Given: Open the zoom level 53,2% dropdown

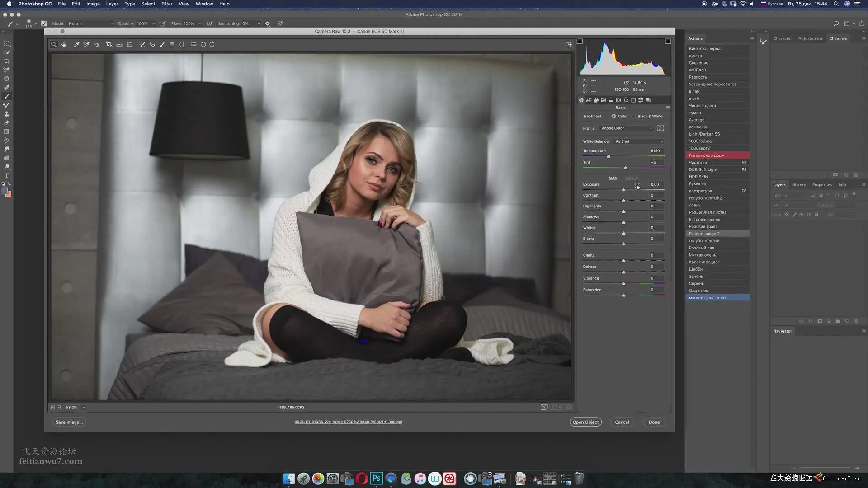Looking at the screenshot, I should (x=84, y=408).
